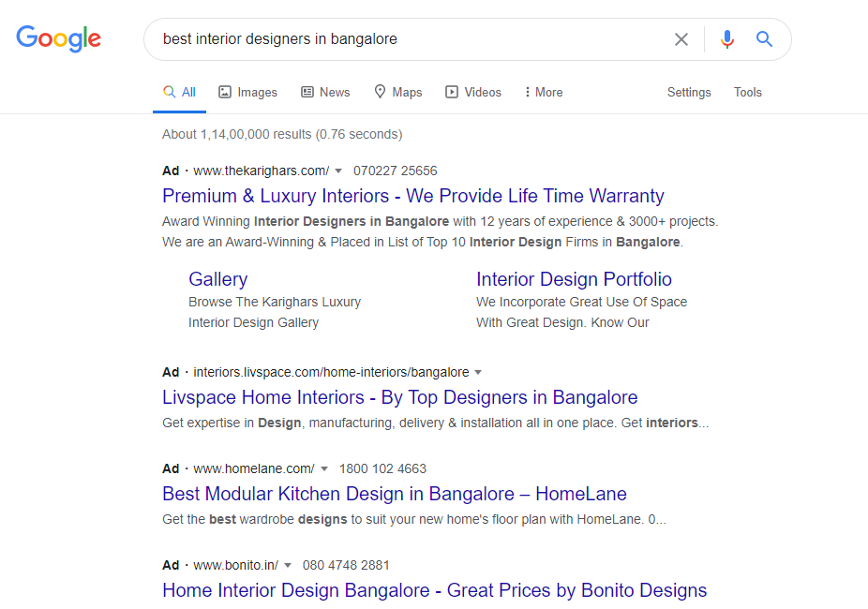
Task: Click the www.bonito.in/ URL text
Action: [236, 565]
